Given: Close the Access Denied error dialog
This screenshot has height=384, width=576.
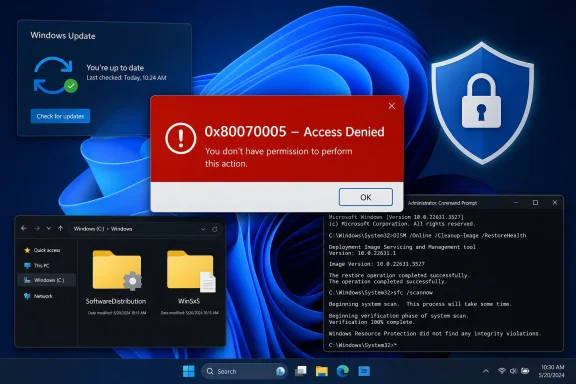Looking at the screenshot, I should pos(392,106).
